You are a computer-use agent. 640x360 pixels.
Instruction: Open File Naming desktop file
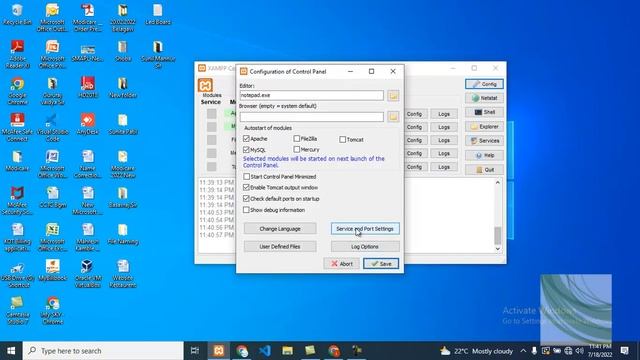tap(123, 234)
